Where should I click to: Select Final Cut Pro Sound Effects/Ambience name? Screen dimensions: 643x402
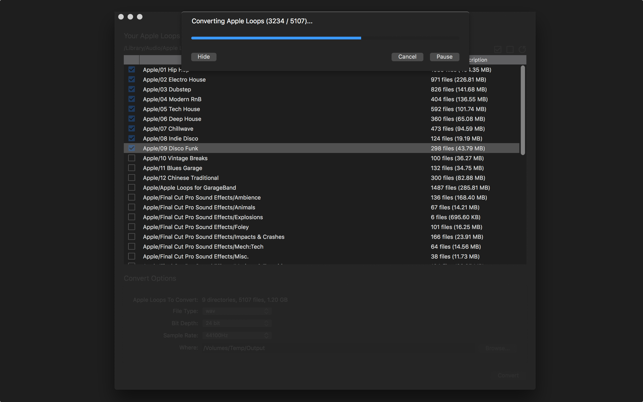click(202, 197)
